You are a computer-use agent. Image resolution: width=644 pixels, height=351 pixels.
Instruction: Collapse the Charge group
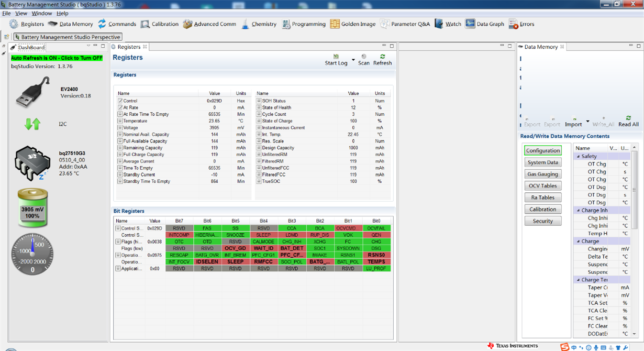click(579, 241)
